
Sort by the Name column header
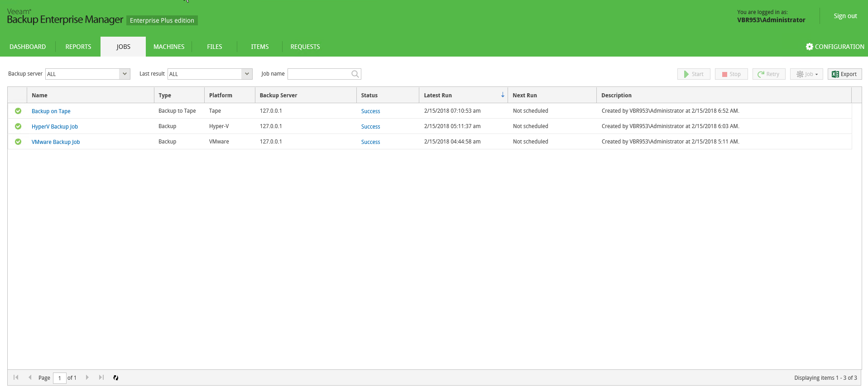click(x=91, y=95)
